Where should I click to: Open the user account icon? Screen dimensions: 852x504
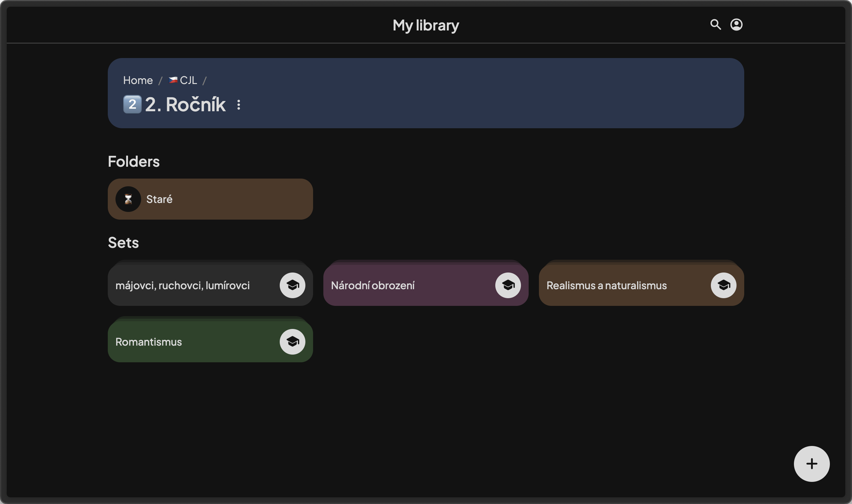736,24
